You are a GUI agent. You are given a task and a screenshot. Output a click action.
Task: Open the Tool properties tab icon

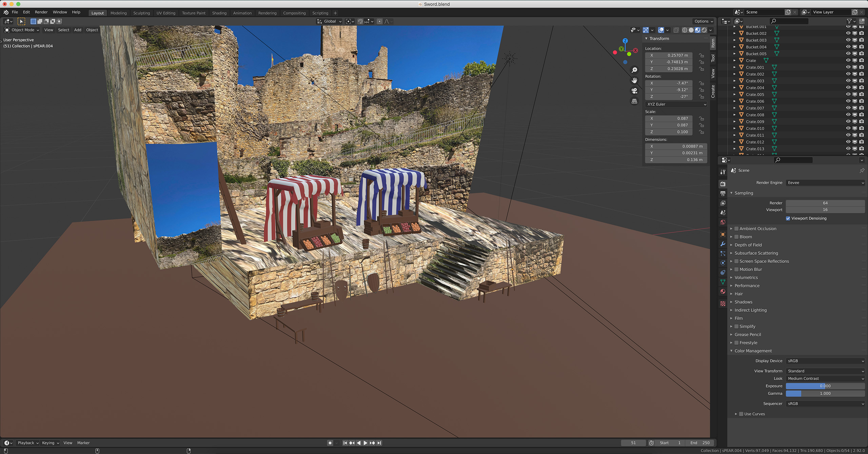[723, 172]
